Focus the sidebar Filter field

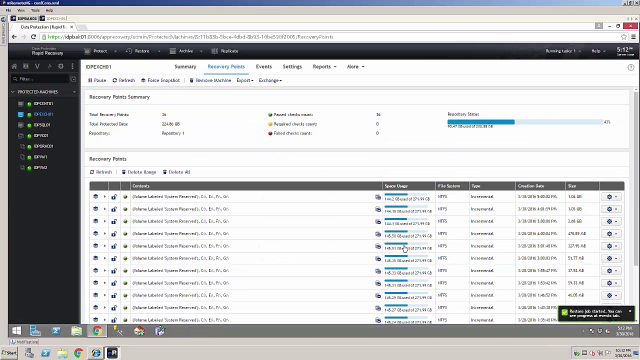point(40,79)
